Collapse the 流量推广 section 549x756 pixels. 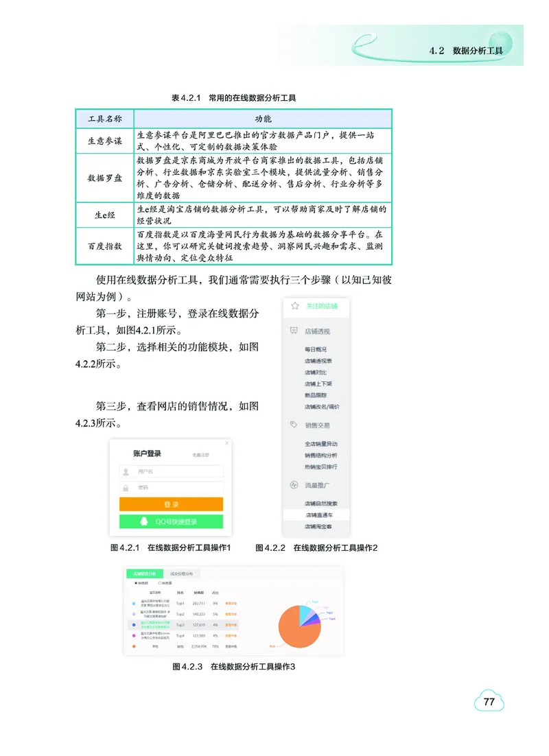[317, 484]
